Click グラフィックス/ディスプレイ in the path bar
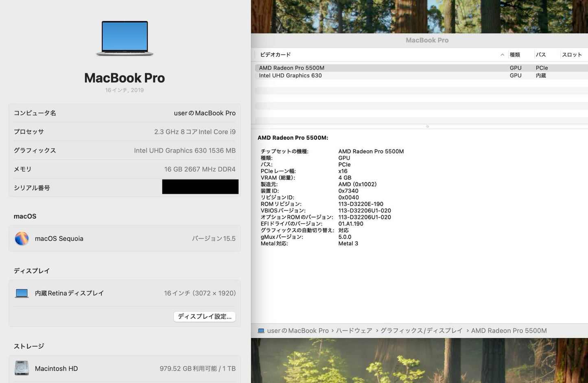The height and width of the screenshot is (383, 588). click(x=421, y=331)
